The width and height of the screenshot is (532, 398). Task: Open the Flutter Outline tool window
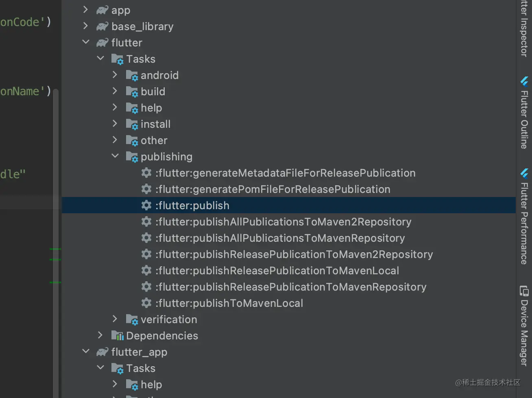coord(524,113)
